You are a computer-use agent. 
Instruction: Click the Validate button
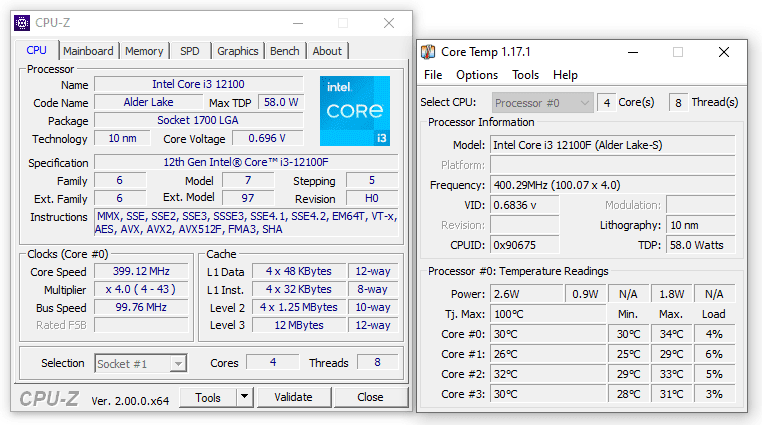coord(294,397)
